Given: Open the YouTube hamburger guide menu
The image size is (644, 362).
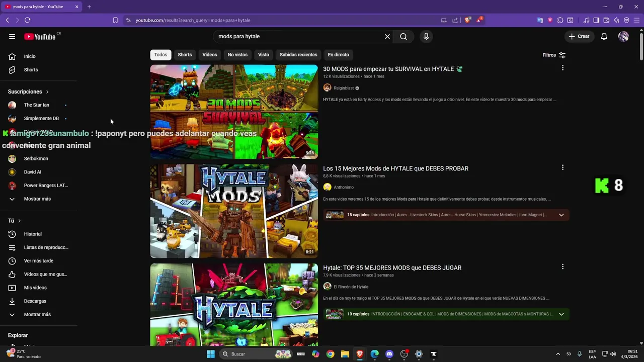Looking at the screenshot, I should (12, 36).
